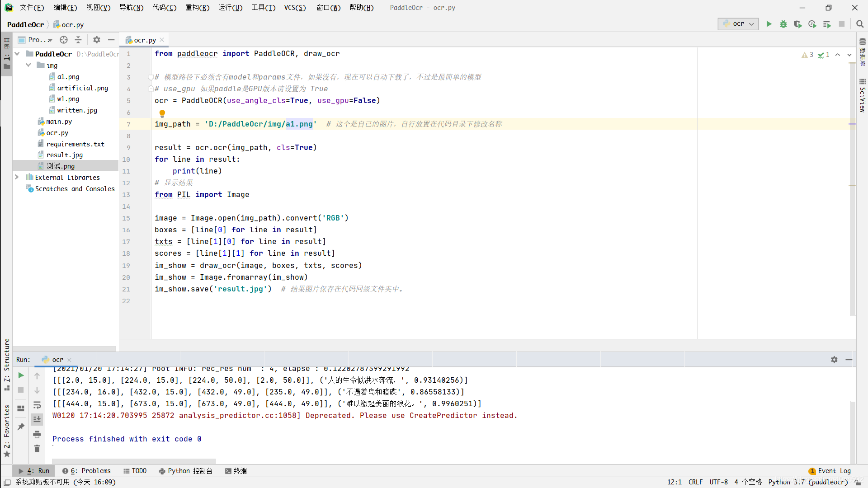Click PaddleOcr breadcrumb in navigation bar
The image size is (868, 488).
point(25,24)
